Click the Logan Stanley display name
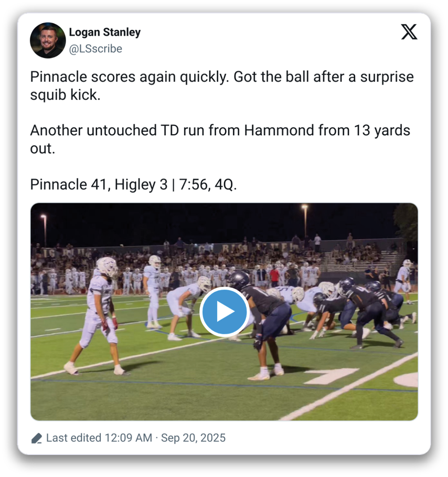Screen dimensions: 448x477 [105, 32]
